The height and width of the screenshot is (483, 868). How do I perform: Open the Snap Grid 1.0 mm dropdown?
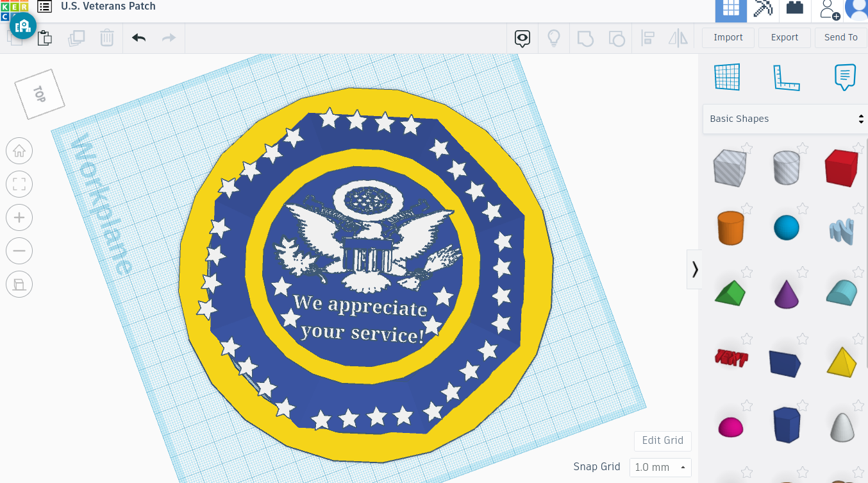click(x=660, y=467)
